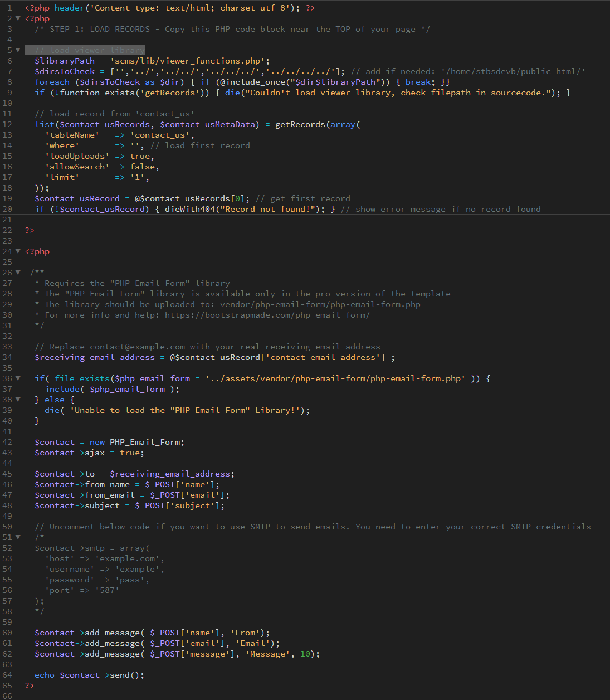Image resolution: width=610 pixels, height=700 pixels.
Task: Select line number 34 in the gutter
Action: (x=7, y=357)
